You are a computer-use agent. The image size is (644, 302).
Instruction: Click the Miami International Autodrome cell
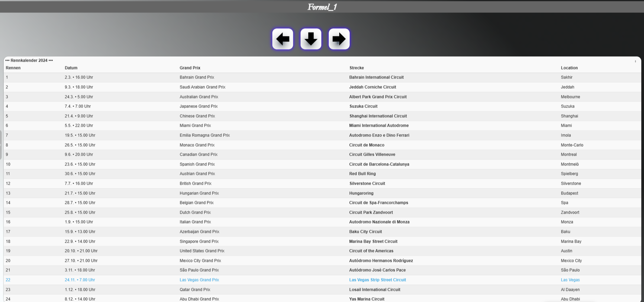[x=379, y=125]
